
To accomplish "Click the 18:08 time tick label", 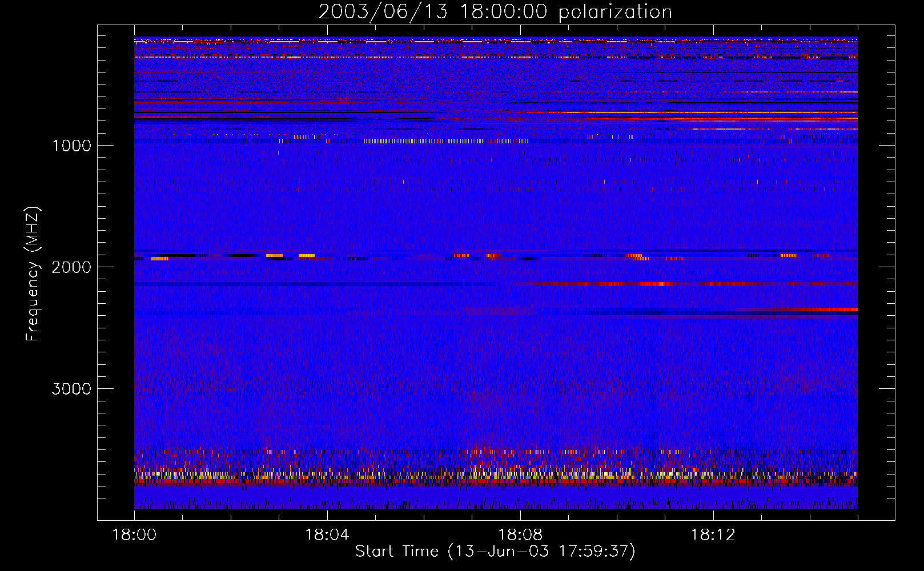I will click(520, 534).
